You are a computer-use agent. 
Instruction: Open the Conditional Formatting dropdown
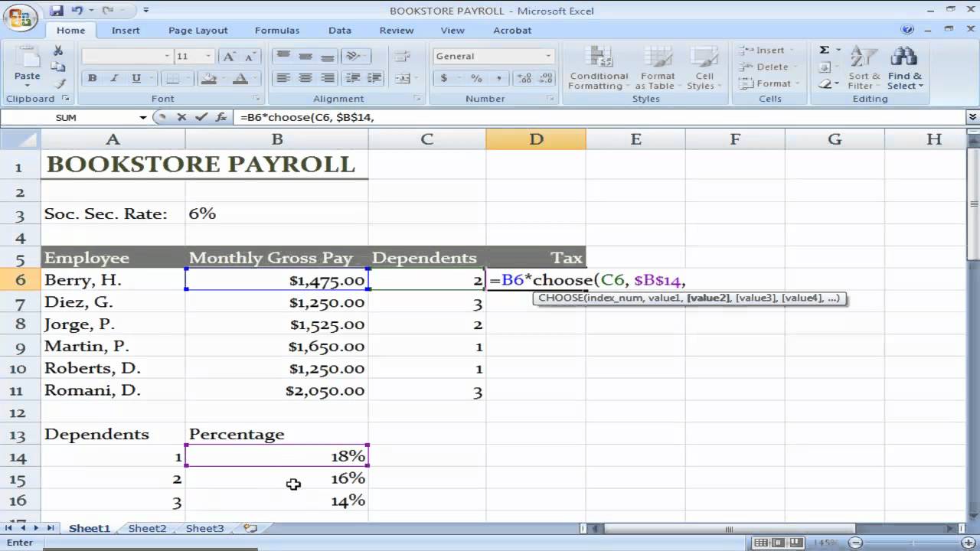(599, 67)
